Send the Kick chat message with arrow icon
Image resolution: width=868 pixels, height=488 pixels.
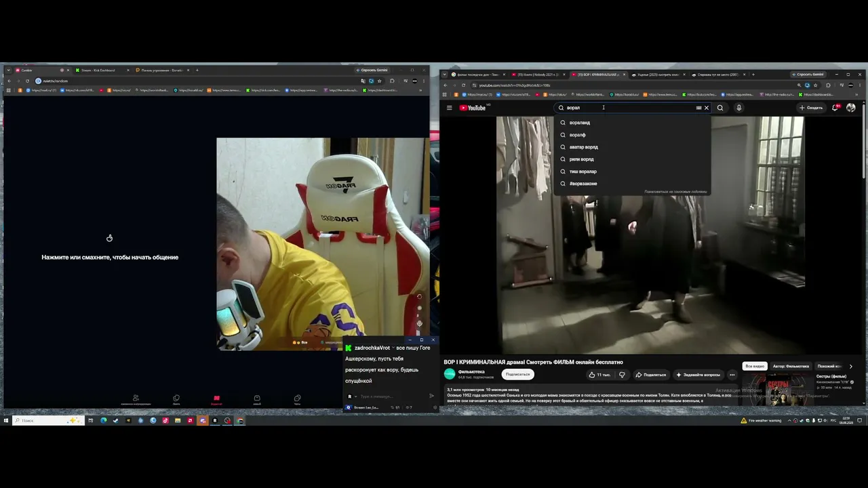click(431, 396)
